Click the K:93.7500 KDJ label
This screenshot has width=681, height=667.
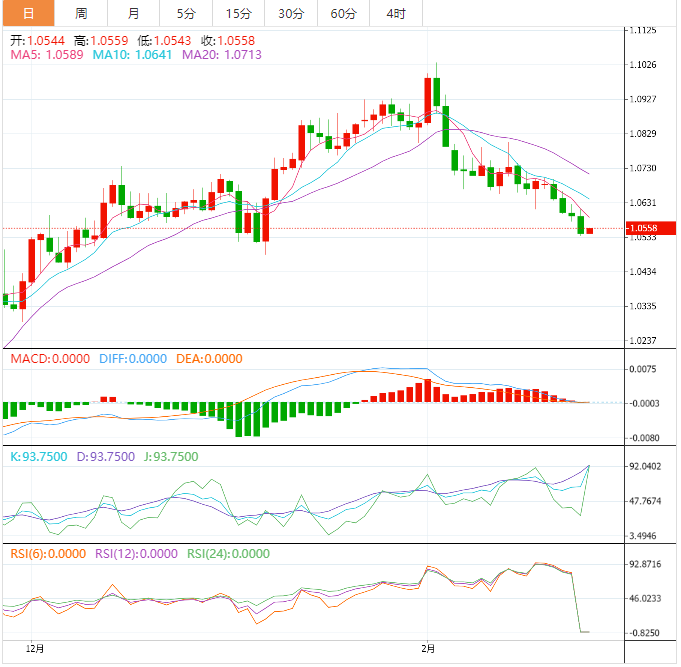38,457
